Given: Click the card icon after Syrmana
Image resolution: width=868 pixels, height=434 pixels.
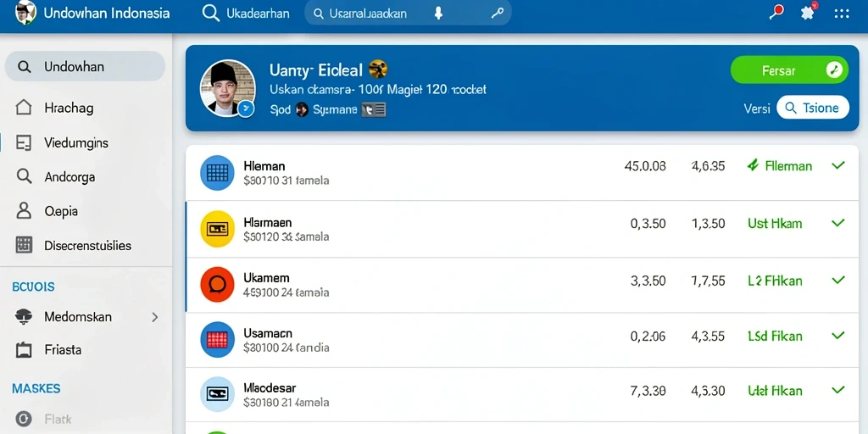Looking at the screenshot, I should click(x=373, y=110).
